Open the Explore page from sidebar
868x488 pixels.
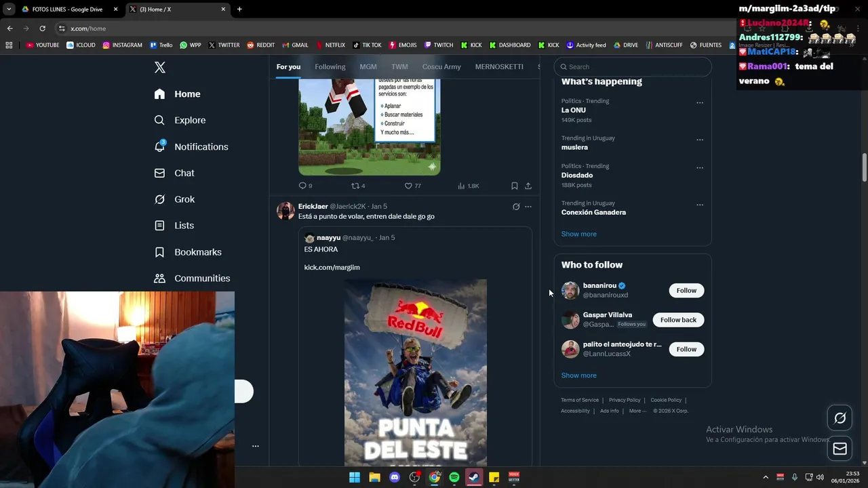pos(180,120)
